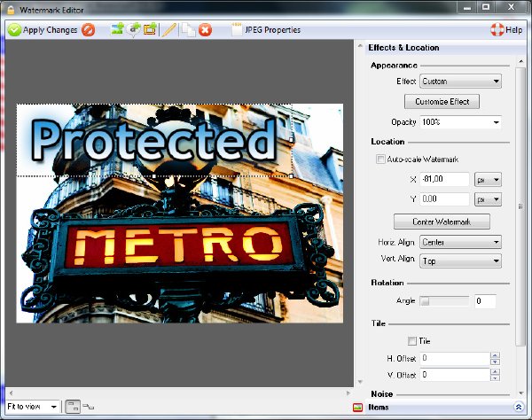532x420 pixels.
Task: Click the bottom-center selection handle of watermark
Action: click(x=153, y=176)
